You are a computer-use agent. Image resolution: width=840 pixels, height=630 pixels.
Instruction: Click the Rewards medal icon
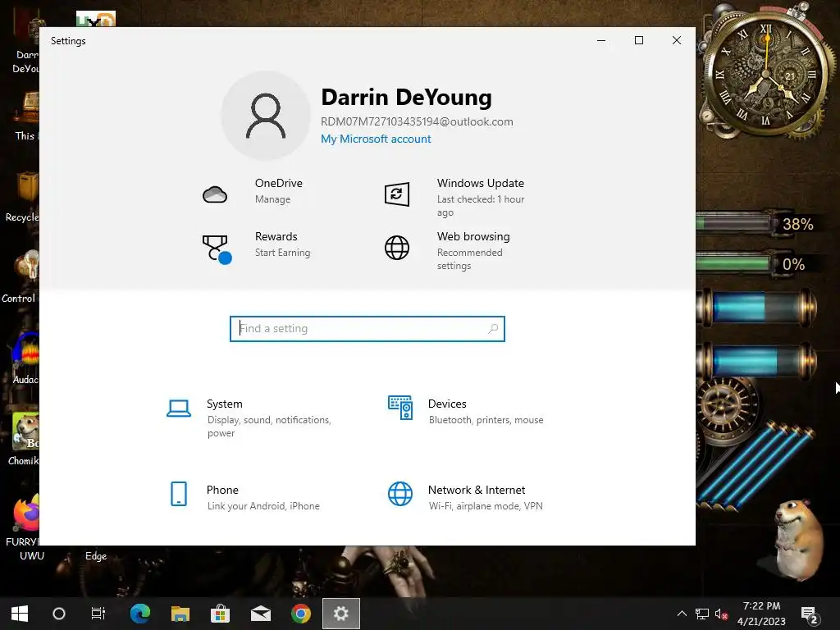click(217, 249)
